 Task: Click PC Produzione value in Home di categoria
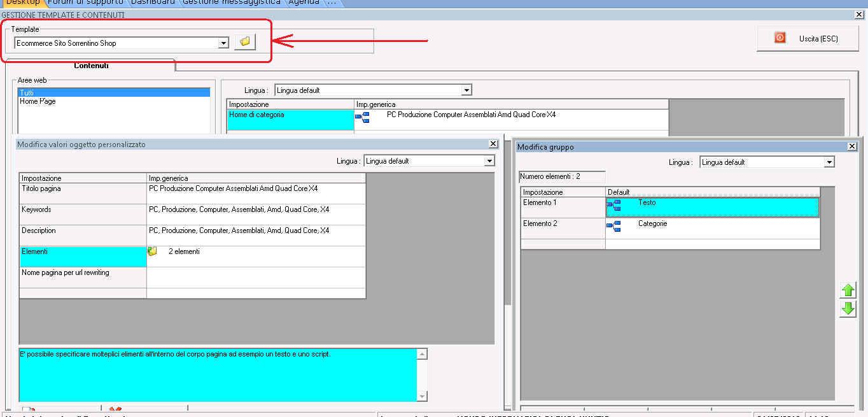pyautogui.click(x=471, y=115)
